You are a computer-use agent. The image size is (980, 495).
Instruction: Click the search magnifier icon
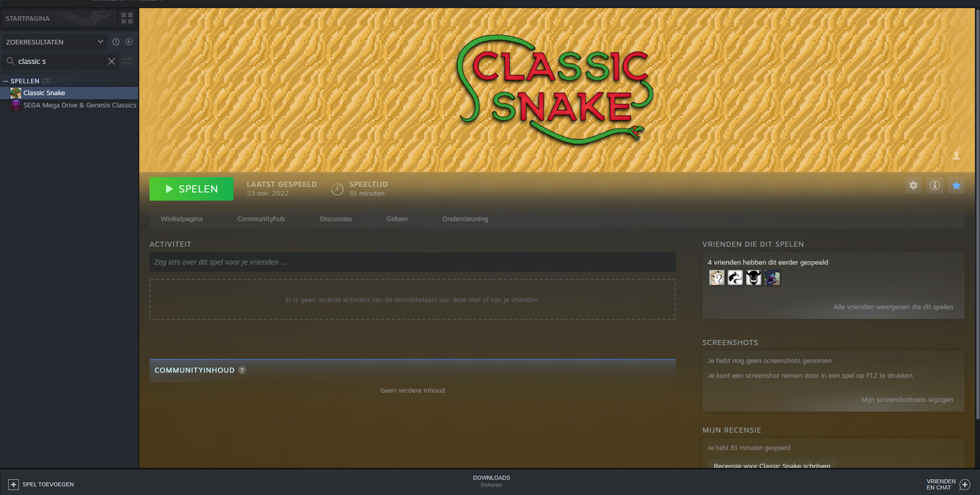[10, 61]
